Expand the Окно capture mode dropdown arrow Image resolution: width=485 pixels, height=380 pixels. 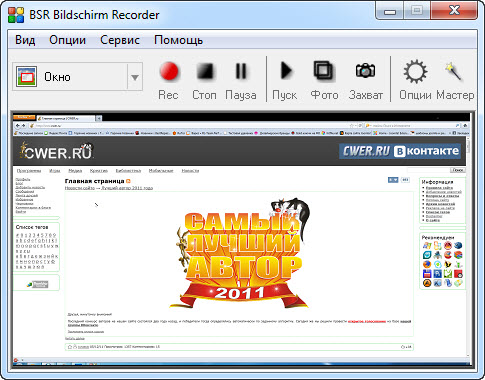pyautogui.click(x=135, y=77)
